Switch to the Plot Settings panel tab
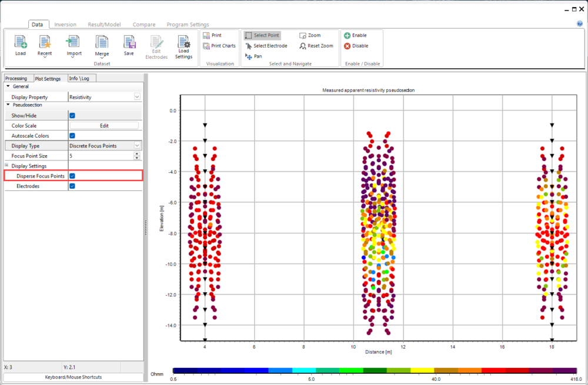Viewport: 588px width, 385px height. click(x=48, y=78)
